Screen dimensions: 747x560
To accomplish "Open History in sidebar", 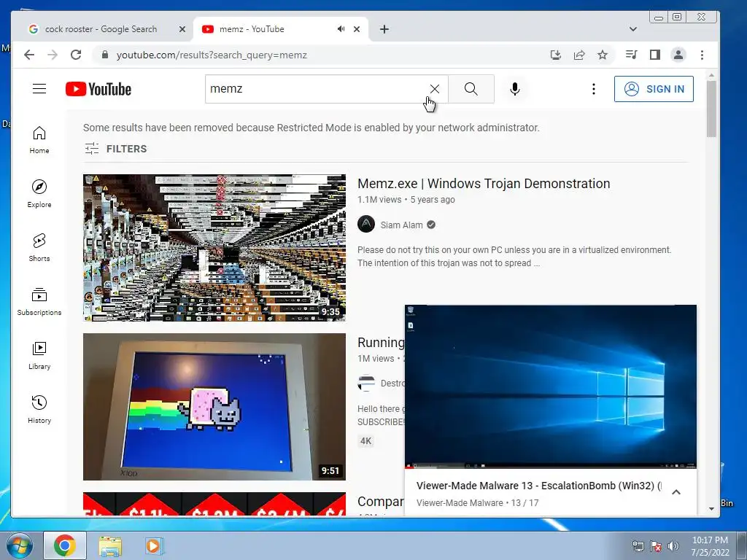I will coord(39,410).
